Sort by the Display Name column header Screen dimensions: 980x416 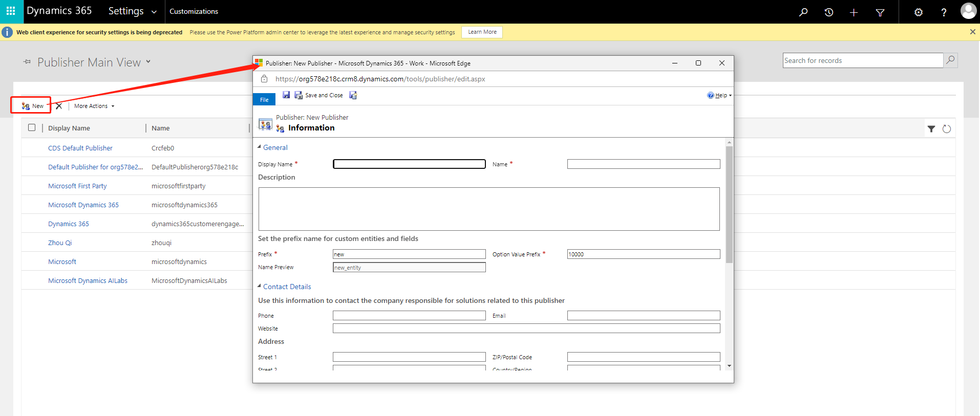pyautogui.click(x=69, y=128)
